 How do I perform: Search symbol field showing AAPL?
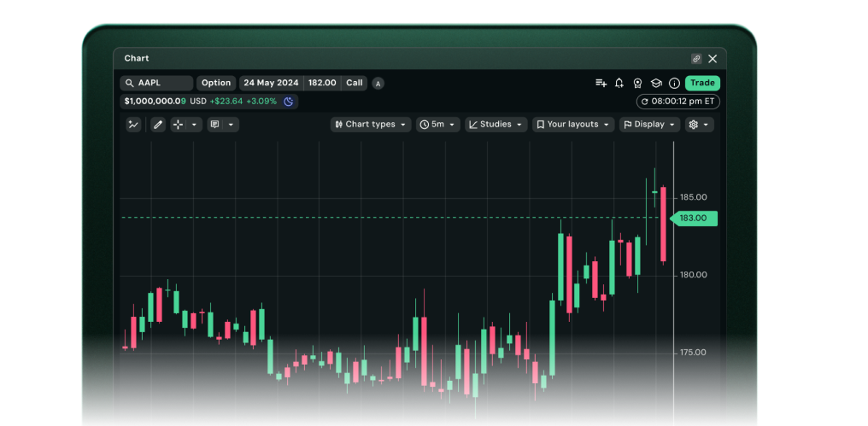click(x=156, y=83)
